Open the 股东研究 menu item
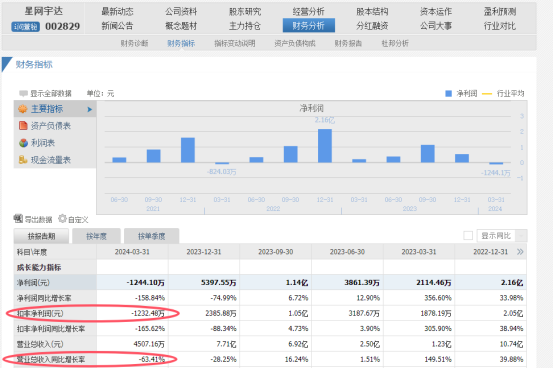The height and width of the screenshot is (369, 554). (x=245, y=12)
